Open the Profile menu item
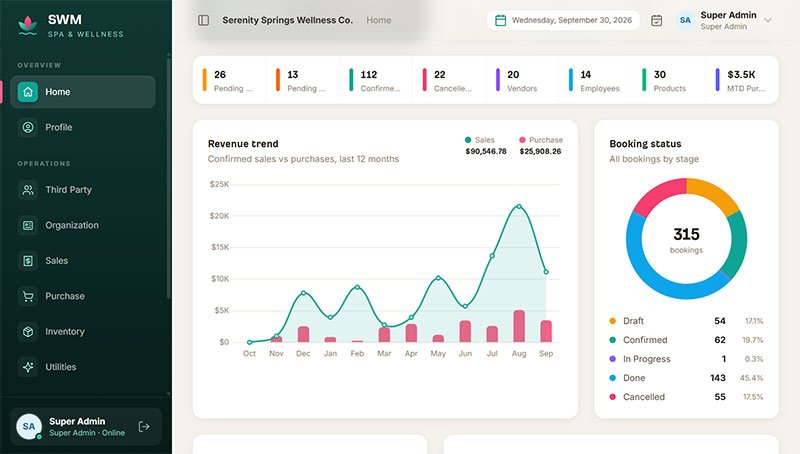Screen dimensions: 800x454 tap(83, 127)
